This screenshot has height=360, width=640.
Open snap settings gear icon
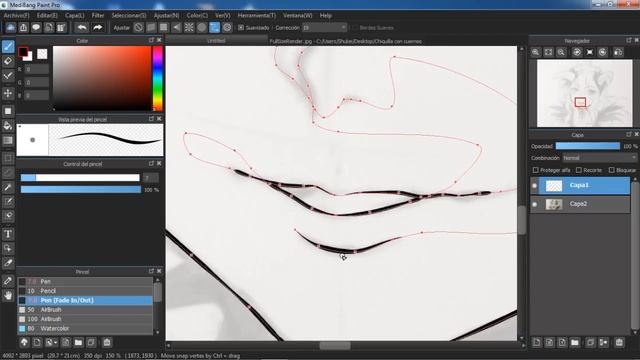pyautogui.click(x=227, y=27)
